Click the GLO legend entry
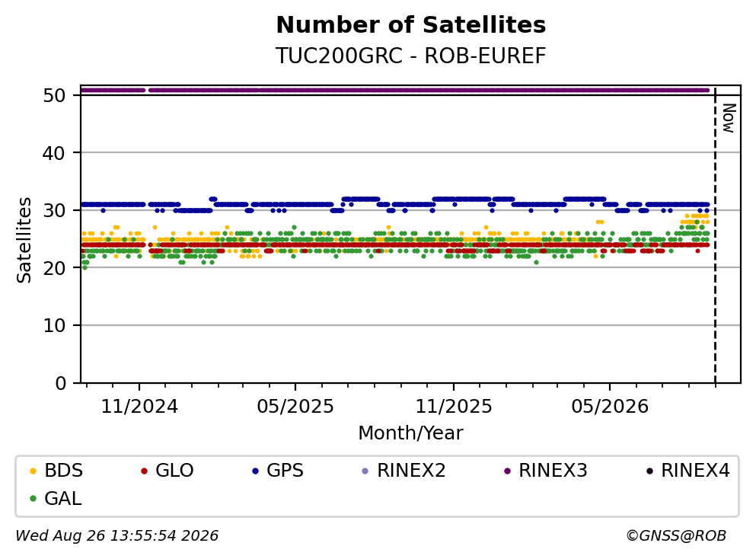This screenshot has height=559, width=756. point(167,470)
